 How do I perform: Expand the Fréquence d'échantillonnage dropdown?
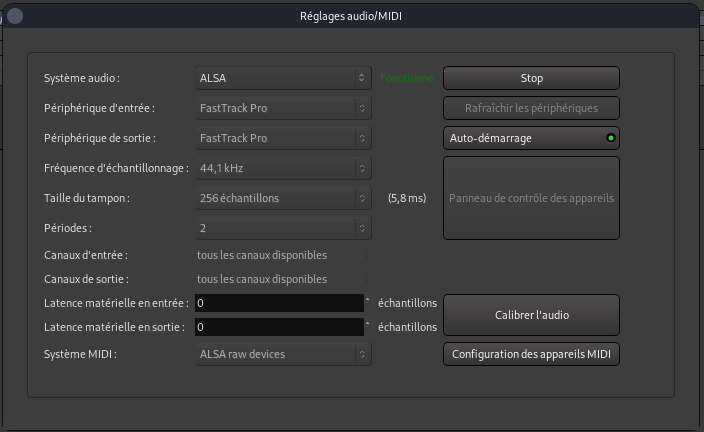[x=284, y=168]
